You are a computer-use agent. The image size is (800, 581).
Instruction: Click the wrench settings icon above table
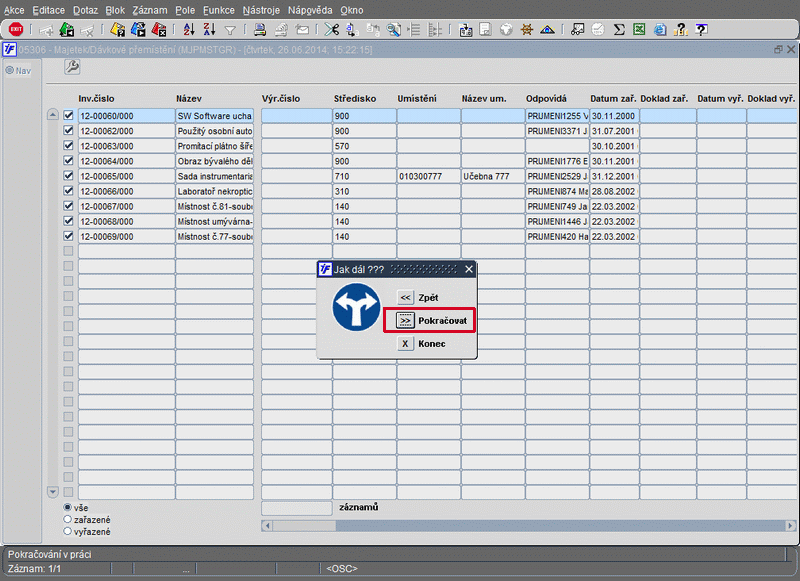click(x=72, y=67)
